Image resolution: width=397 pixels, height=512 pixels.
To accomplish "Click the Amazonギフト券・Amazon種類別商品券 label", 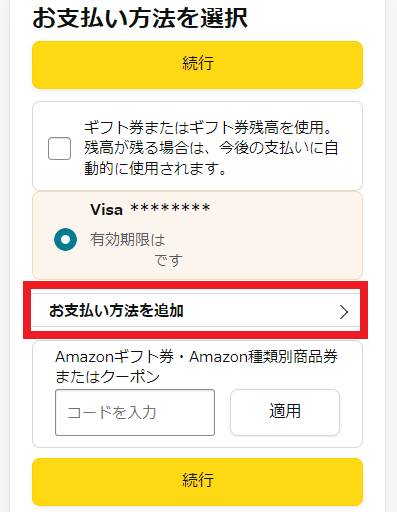I will [197, 357].
